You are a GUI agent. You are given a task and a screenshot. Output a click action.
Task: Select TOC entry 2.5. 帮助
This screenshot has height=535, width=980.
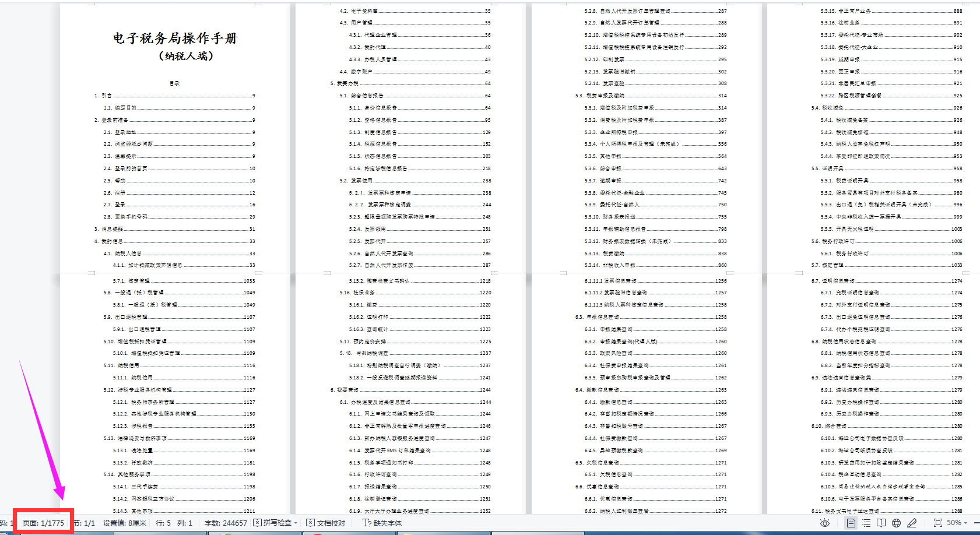[x=179, y=181]
